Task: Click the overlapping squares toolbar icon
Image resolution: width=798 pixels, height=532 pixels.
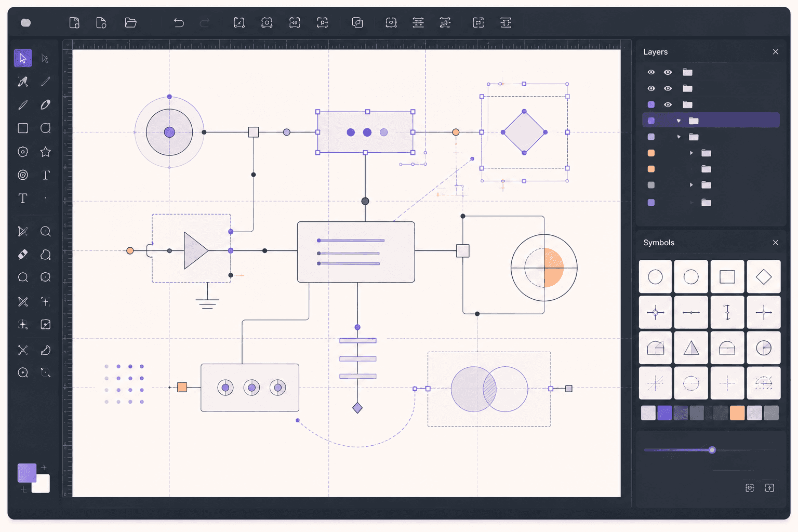Action: 357,22
